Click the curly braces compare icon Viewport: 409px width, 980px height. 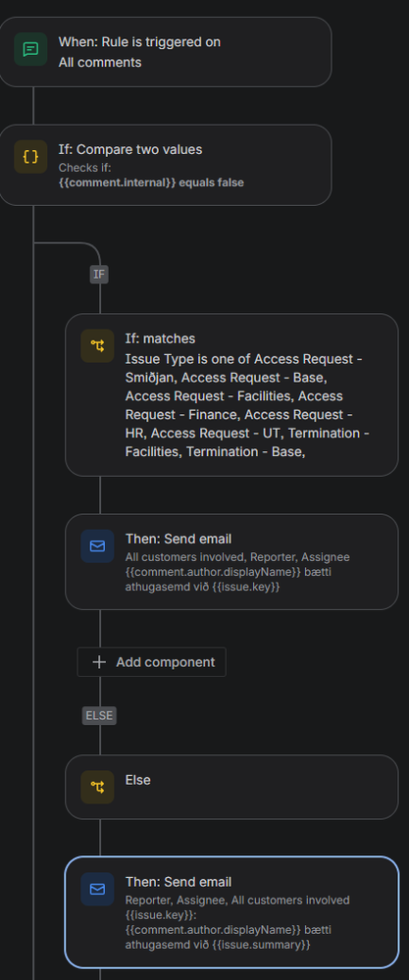(30, 157)
